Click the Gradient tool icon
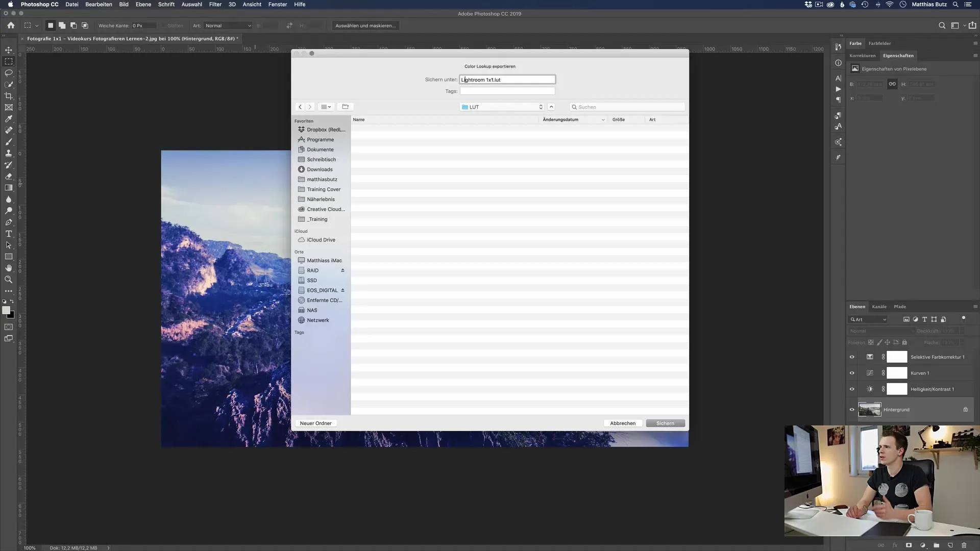The image size is (980, 551). click(9, 188)
